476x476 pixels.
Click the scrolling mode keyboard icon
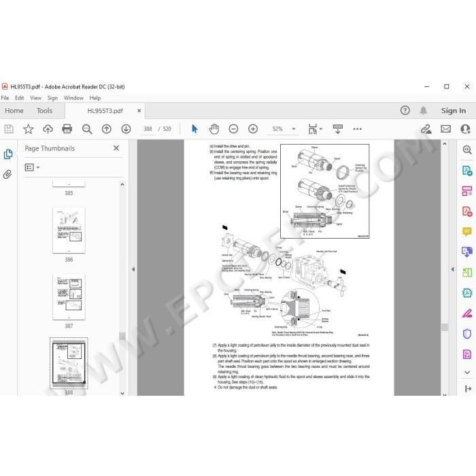point(337,129)
